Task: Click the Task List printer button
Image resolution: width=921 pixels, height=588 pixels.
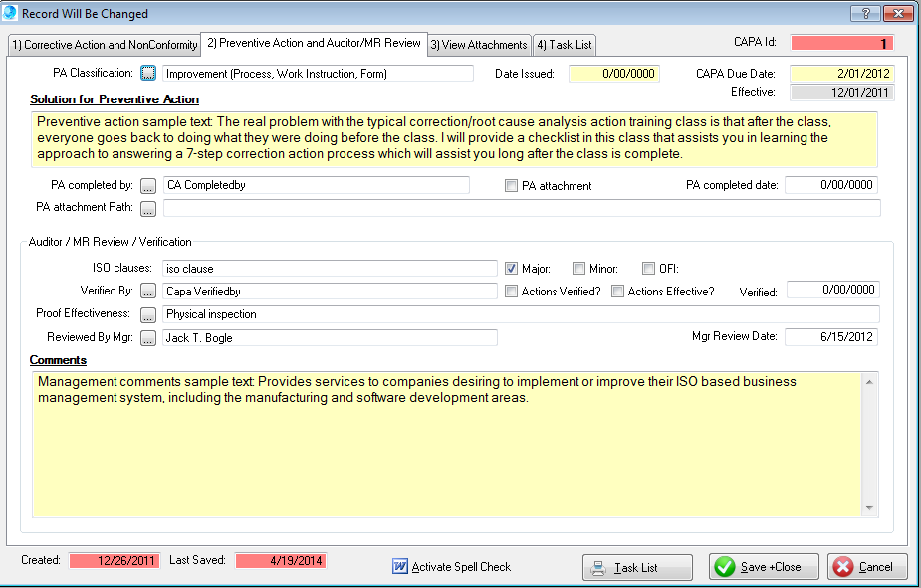Action: [x=637, y=567]
